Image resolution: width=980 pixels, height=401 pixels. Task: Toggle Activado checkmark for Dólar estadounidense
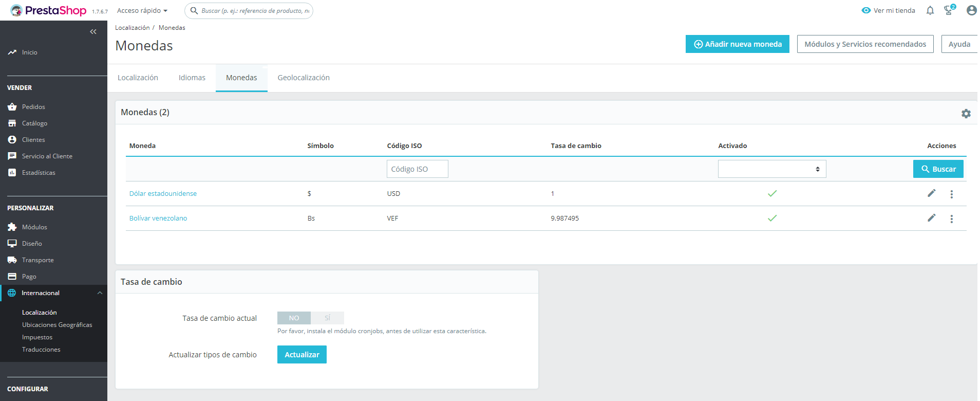tap(772, 194)
